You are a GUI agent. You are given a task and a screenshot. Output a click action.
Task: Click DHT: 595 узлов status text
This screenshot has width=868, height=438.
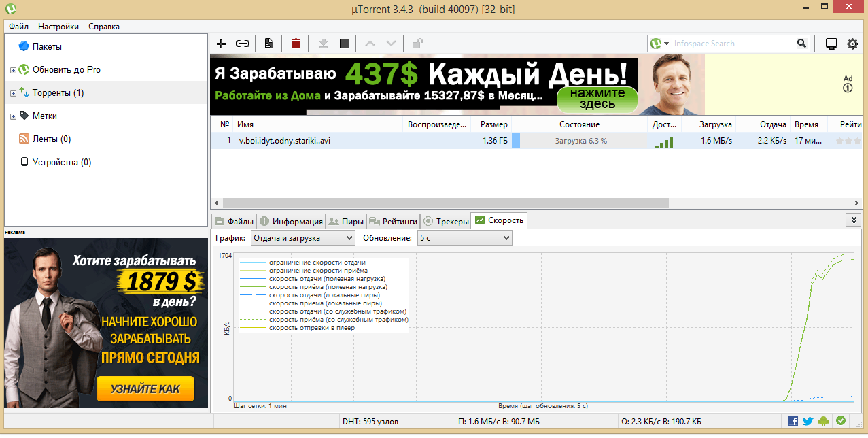[370, 422]
